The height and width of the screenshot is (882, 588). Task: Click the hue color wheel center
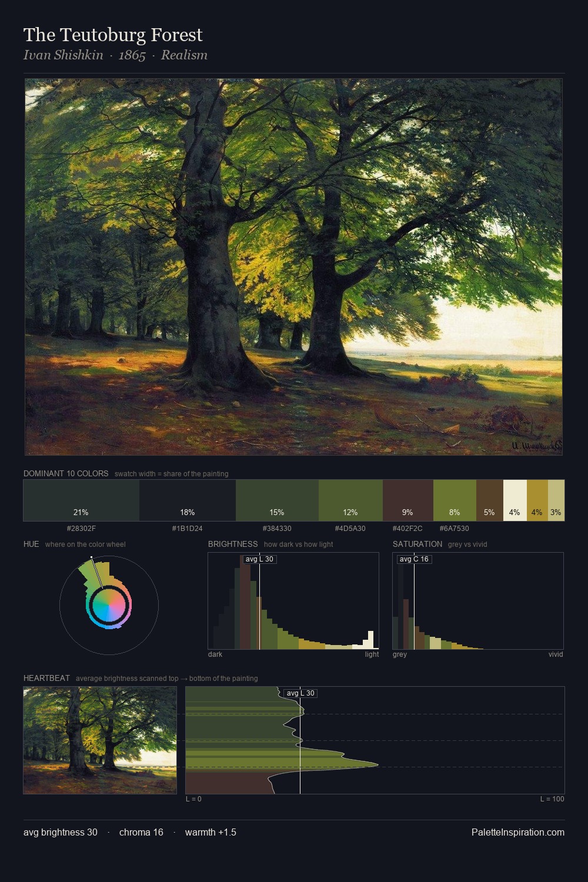point(109,605)
